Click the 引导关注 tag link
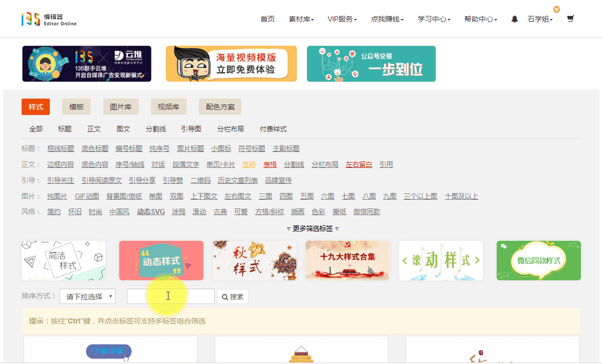Screen dimensions: 602x364 click(x=61, y=180)
